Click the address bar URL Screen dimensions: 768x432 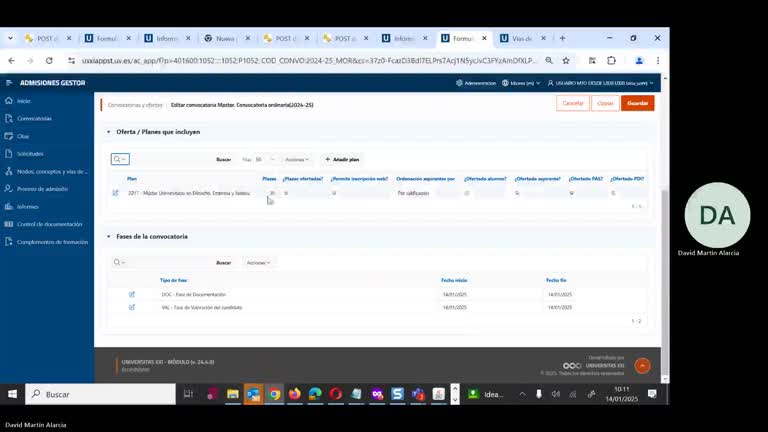[309, 61]
